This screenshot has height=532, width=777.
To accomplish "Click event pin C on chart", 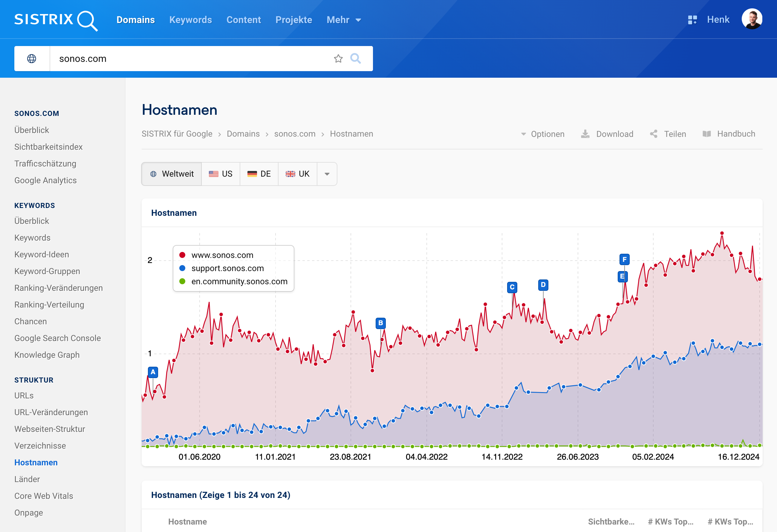I will (512, 287).
